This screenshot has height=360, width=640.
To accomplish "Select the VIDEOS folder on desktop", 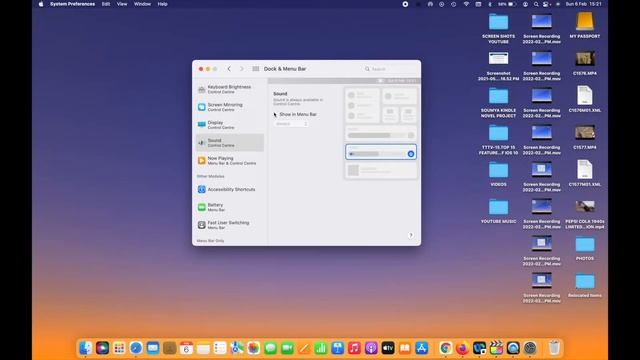I will [x=498, y=173].
